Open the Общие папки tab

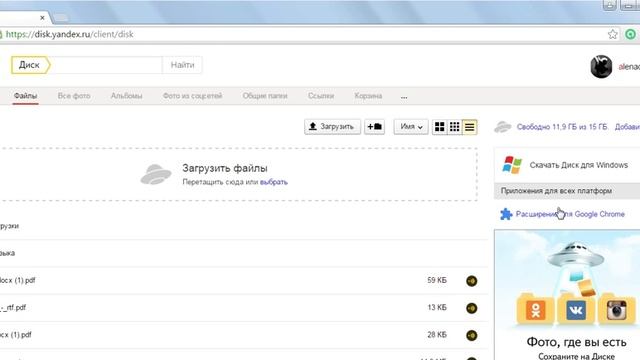point(265,96)
